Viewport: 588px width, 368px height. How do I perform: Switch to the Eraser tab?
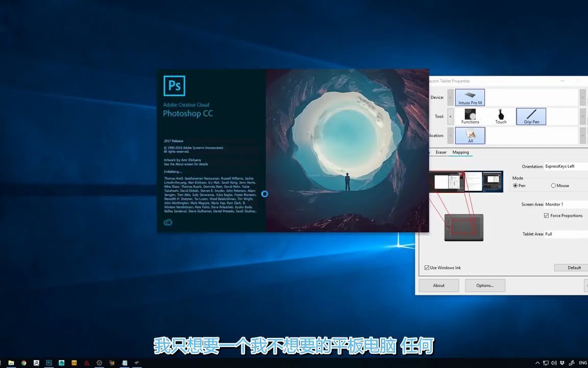tap(440, 152)
